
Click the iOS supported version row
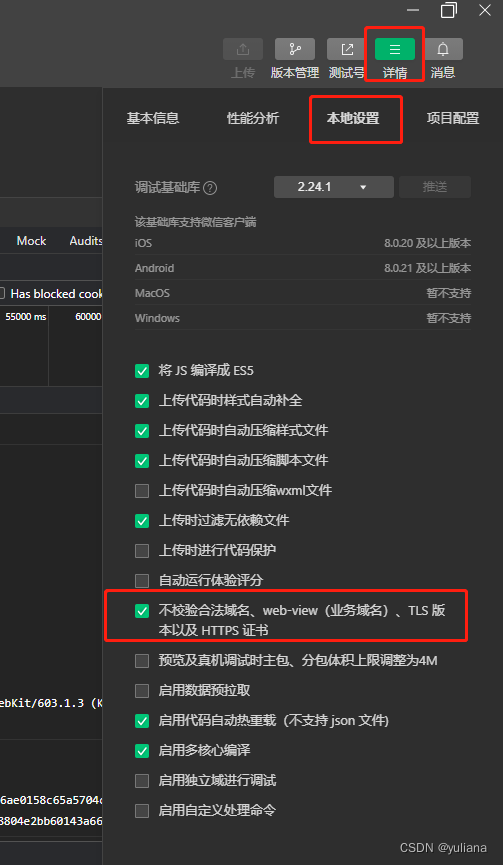(x=303, y=243)
